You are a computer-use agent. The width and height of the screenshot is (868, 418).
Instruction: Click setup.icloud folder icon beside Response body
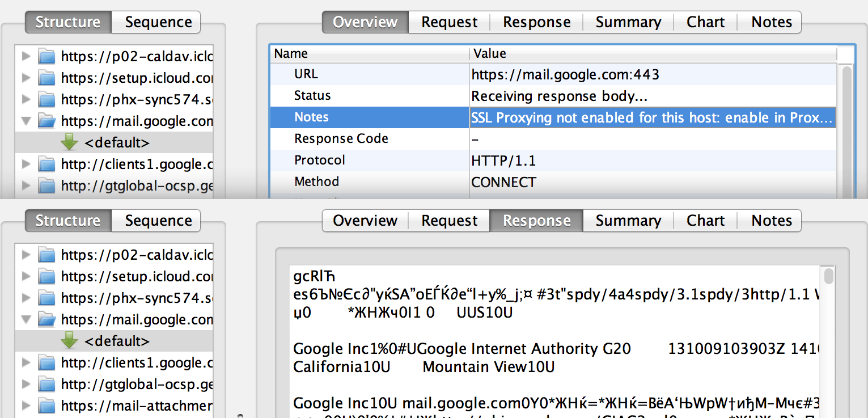(46, 276)
